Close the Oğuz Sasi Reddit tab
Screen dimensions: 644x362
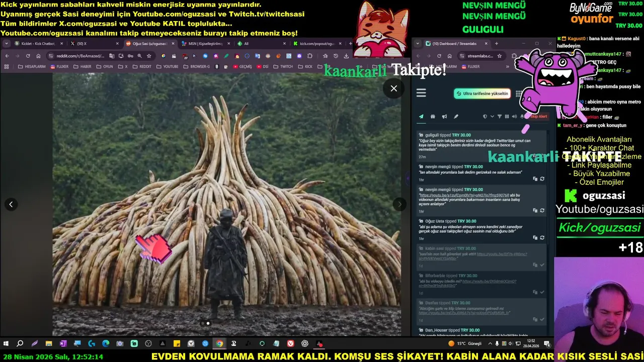[173, 44]
